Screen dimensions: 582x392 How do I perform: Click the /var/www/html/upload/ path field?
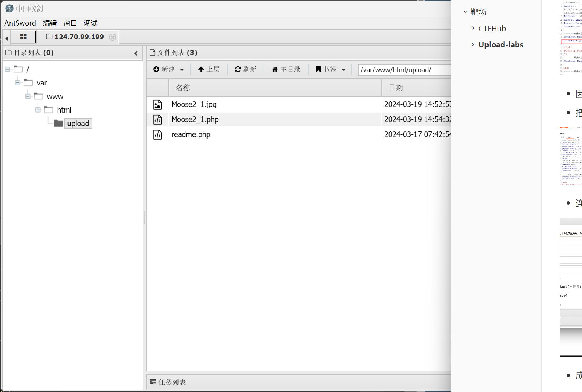pos(403,70)
